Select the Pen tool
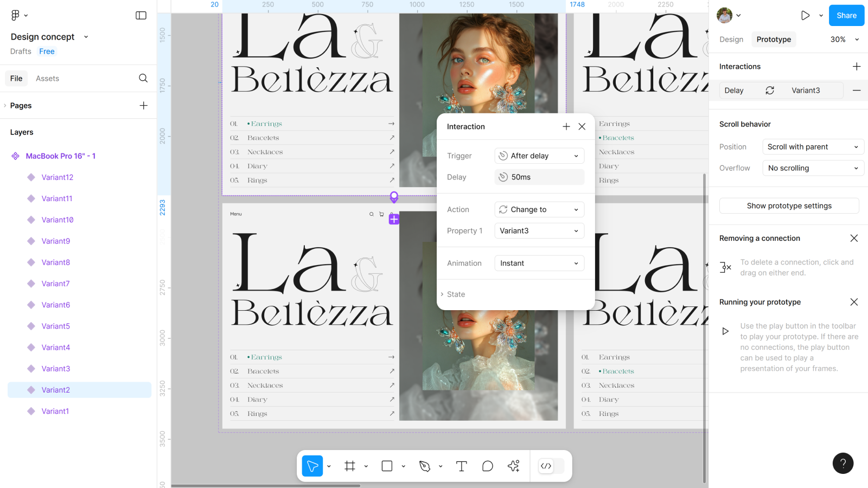The image size is (868, 488). click(x=425, y=466)
